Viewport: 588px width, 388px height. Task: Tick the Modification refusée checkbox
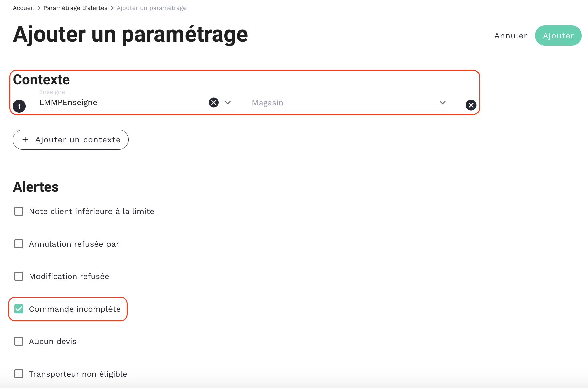(x=19, y=276)
